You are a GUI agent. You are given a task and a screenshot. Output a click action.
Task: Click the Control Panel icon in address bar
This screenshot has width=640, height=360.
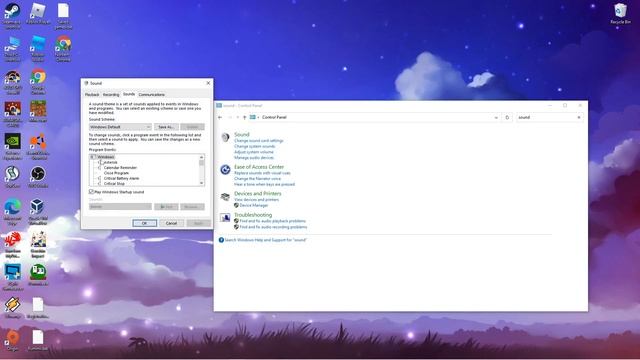tap(253, 117)
